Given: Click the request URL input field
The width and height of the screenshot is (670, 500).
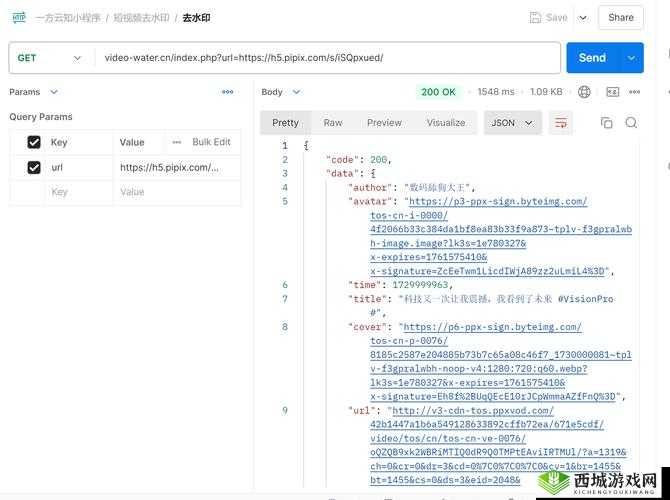Looking at the screenshot, I should [327, 58].
